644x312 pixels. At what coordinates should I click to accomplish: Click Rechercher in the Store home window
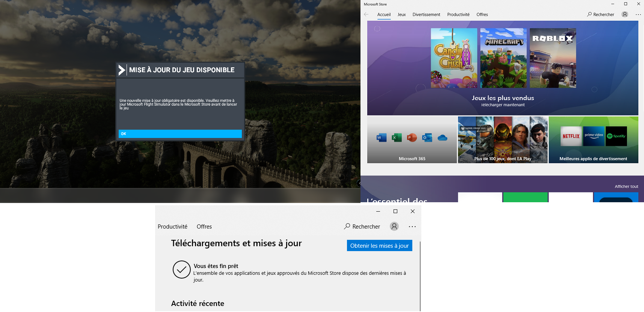(600, 15)
